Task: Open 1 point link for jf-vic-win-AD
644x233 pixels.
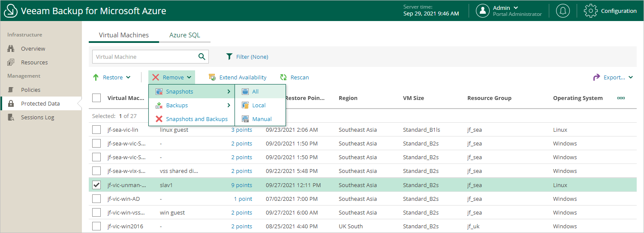Action: tap(243, 199)
